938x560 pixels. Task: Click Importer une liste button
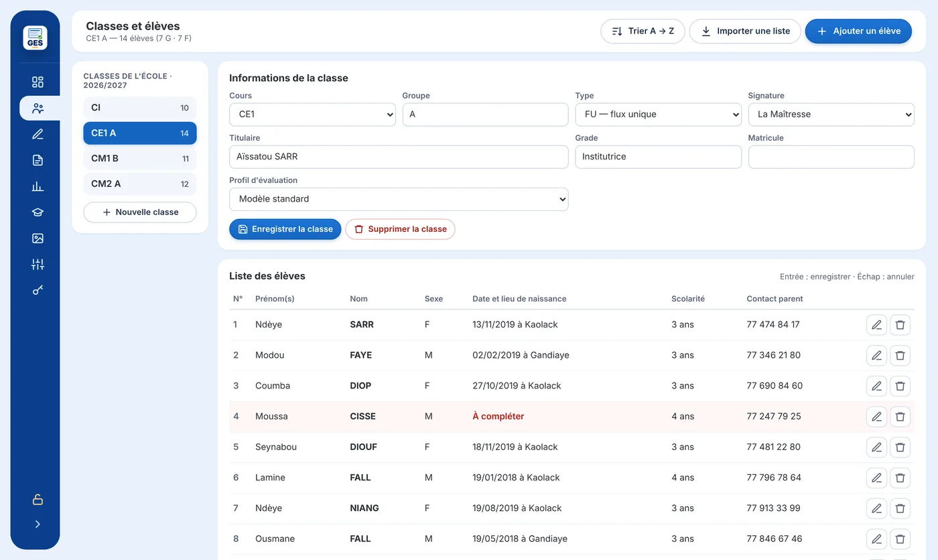tap(745, 31)
